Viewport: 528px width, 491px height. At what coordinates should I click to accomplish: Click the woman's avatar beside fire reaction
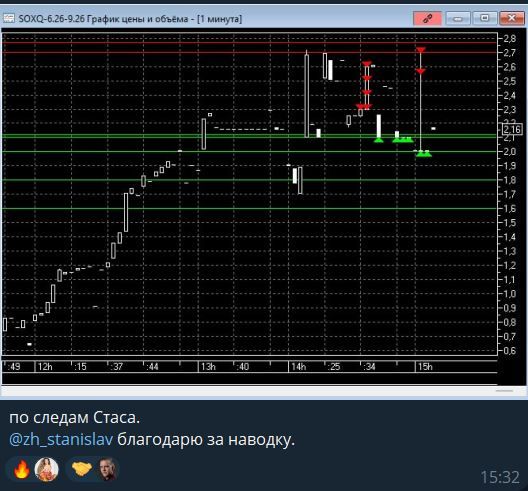[46, 469]
